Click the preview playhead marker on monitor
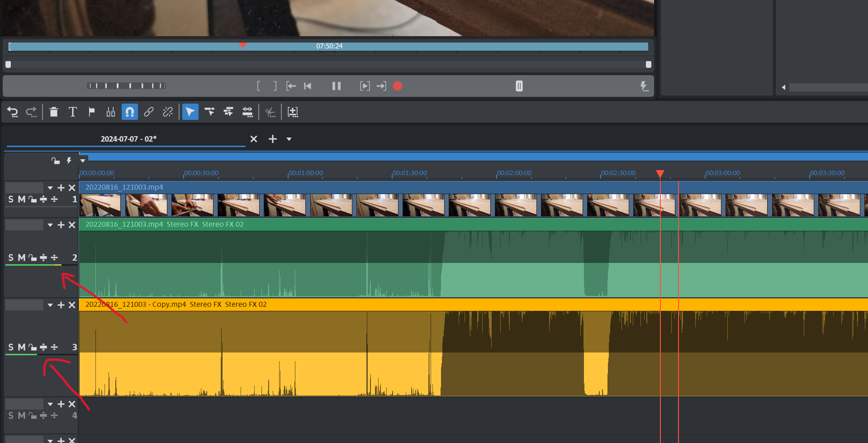This screenshot has height=443, width=868. point(242,46)
